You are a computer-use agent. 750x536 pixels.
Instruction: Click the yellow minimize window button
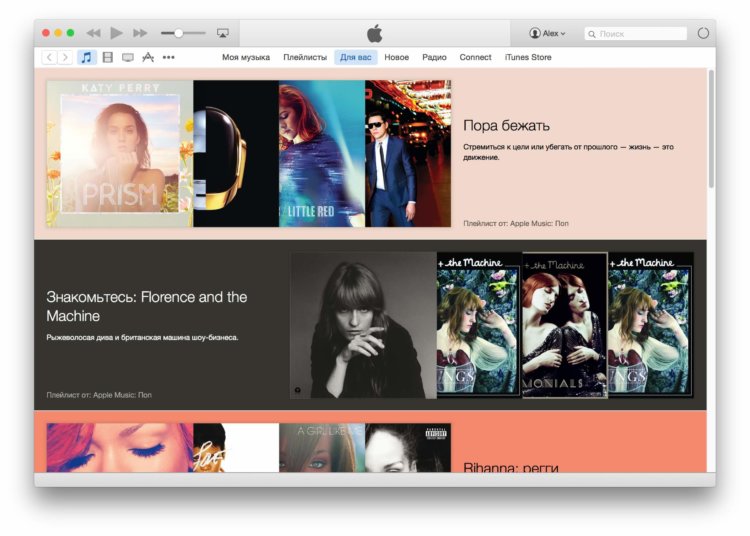(x=58, y=33)
